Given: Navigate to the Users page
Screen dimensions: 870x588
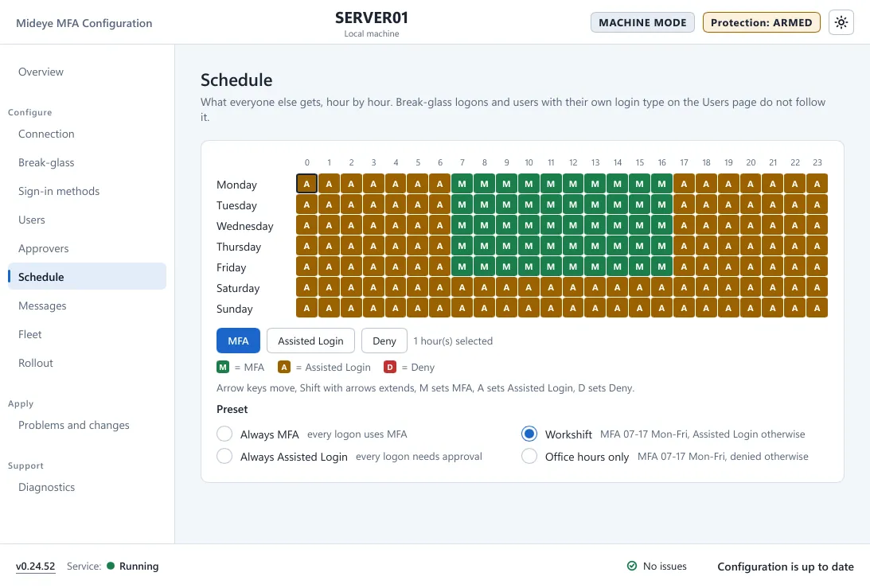Looking at the screenshot, I should click(x=87, y=220).
